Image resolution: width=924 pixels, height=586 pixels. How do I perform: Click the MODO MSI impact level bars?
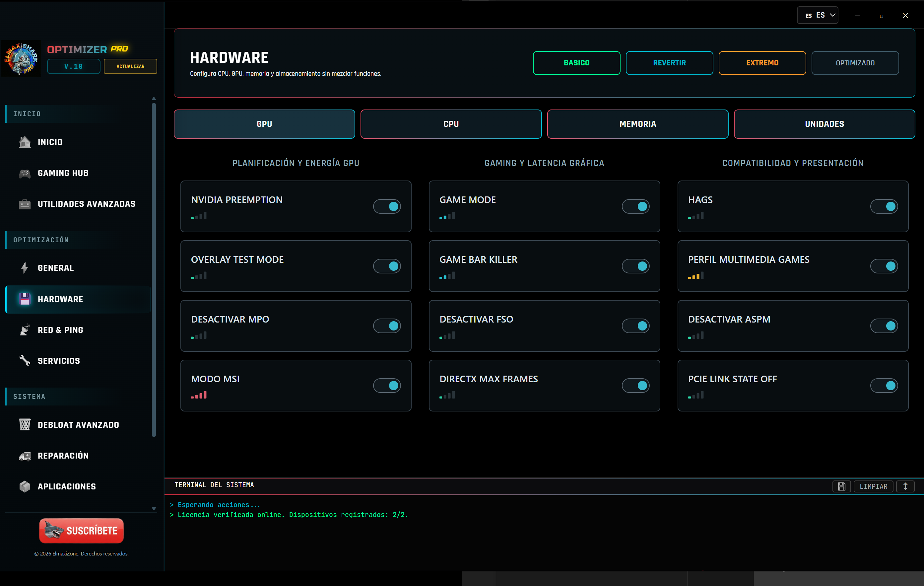(199, 395)
